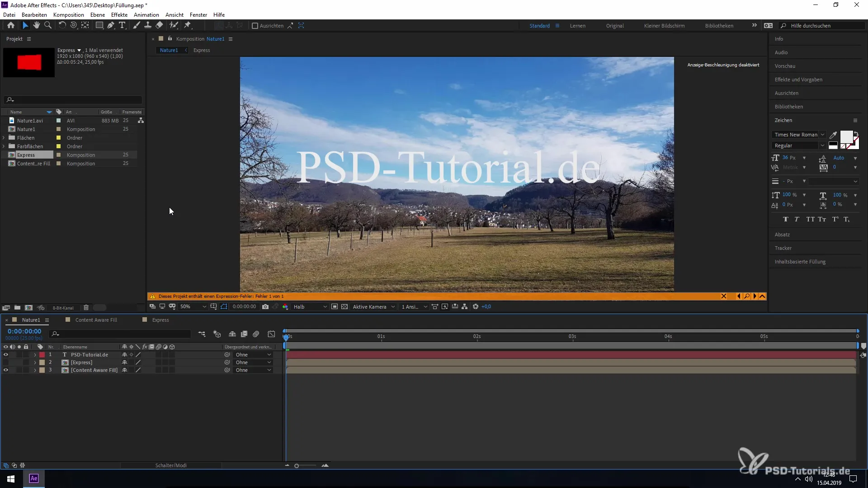Expand the PSD-Tutorial.de layer properties

35,355
